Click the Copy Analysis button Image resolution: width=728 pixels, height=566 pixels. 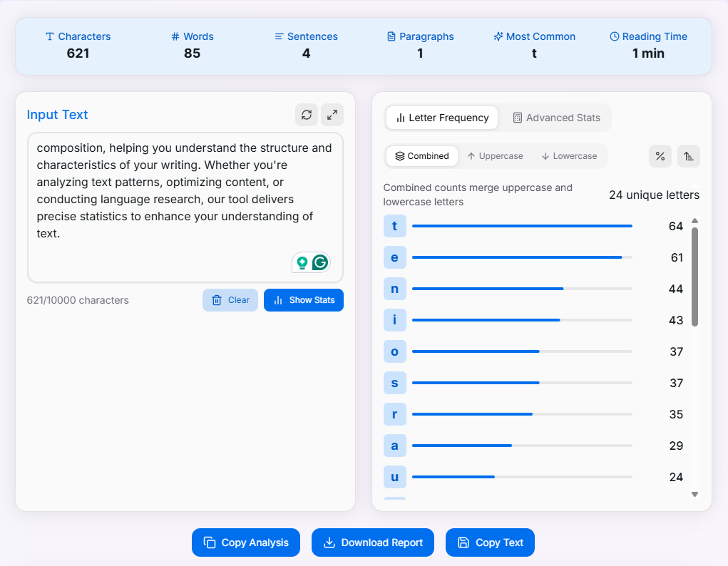point(246,542)
